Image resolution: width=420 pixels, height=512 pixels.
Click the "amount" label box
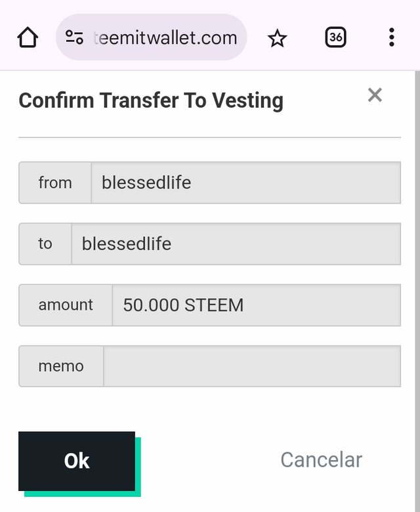point(66,305)
